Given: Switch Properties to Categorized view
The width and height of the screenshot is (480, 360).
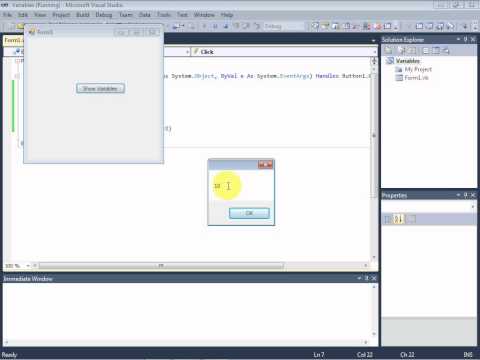Looking at the screenshot, I should (388, 219).
